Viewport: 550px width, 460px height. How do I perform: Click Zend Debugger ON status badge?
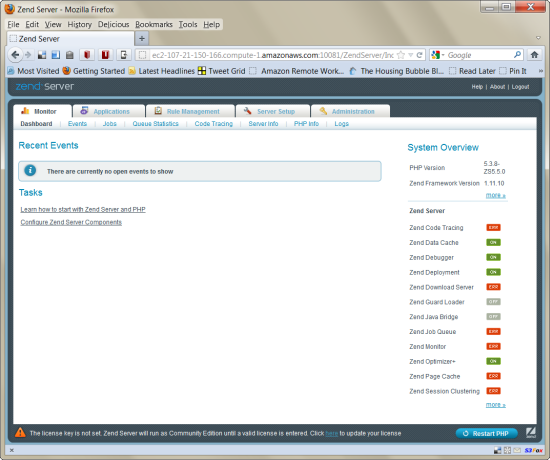(493, 257)
